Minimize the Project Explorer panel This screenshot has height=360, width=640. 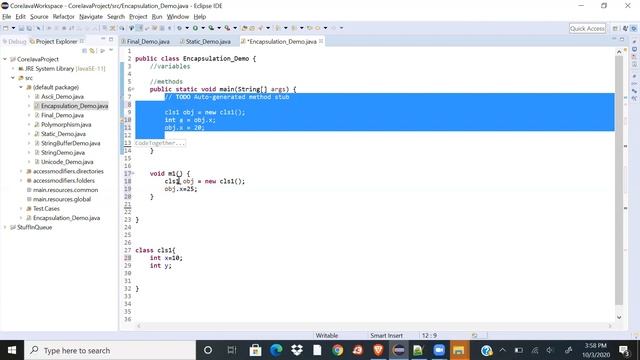coord(103,39)
